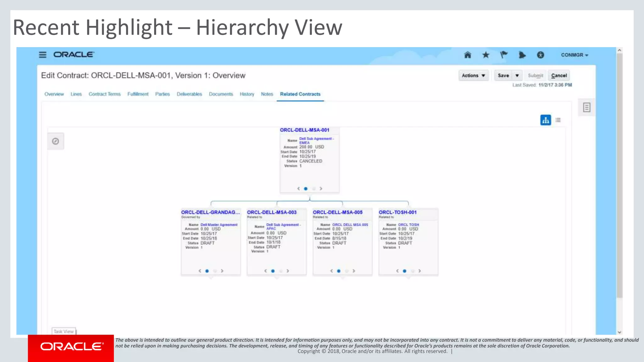
Task: Open Favorites star icon
Action: pyautogui.click(x=486, y=55)
